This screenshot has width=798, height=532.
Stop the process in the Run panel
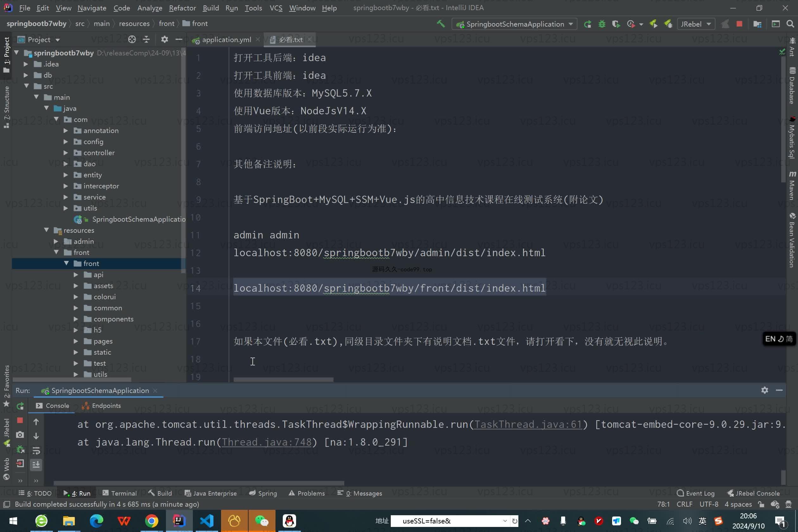click(x=20, y=421)
